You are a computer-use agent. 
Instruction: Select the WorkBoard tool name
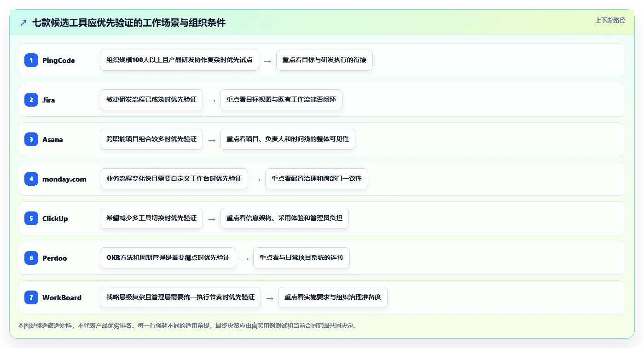point(62,298)
